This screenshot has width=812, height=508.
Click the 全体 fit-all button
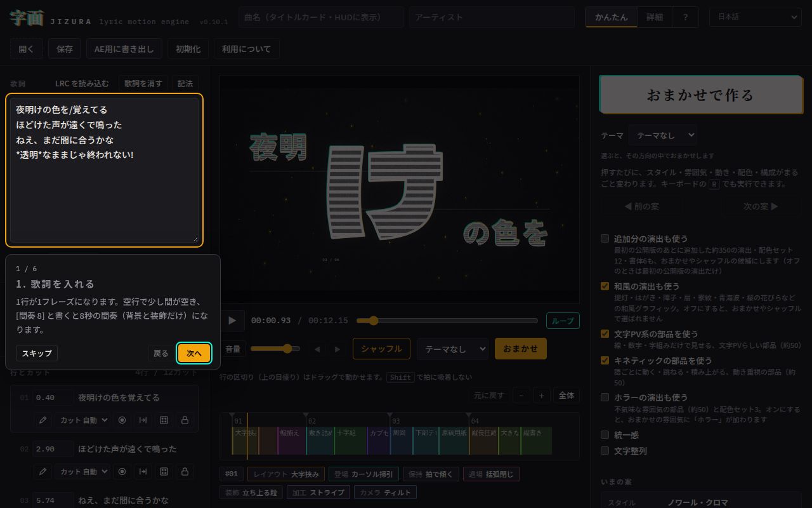566,396
